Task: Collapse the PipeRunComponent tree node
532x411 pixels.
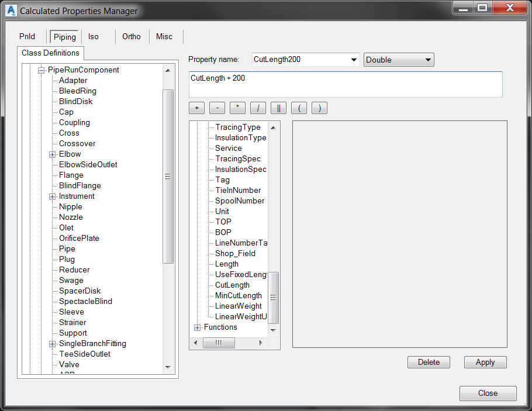Action: pyautogui.click(x=40, y=70)
